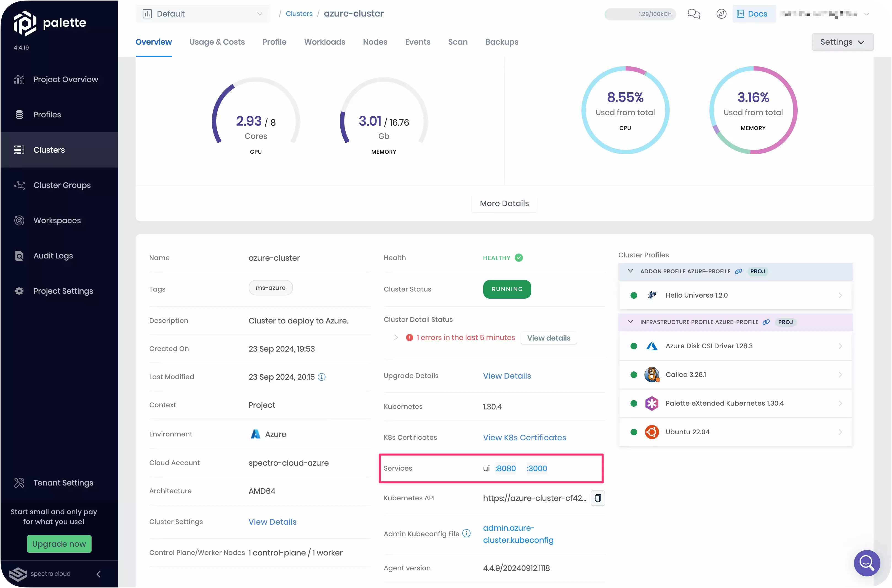The height and width of the screenshot is (588, 892).
Task: Copy the Kubernetes API URL
Action: 597,498
